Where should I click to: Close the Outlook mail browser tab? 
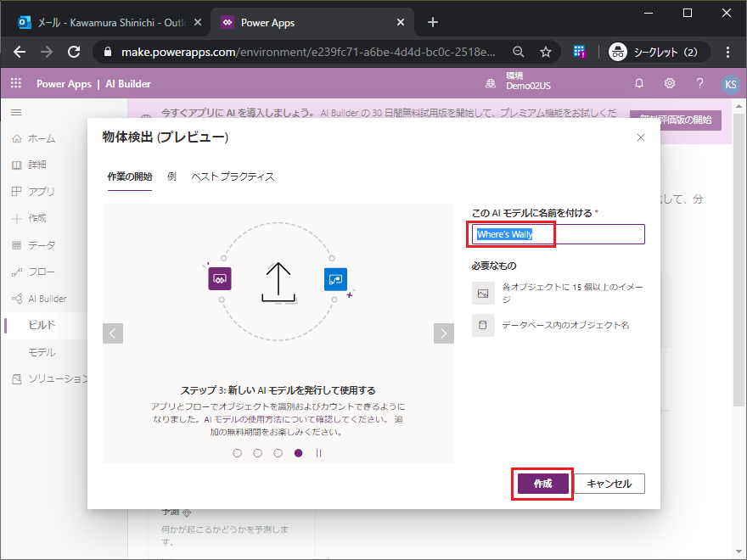[x=198, y=22]
